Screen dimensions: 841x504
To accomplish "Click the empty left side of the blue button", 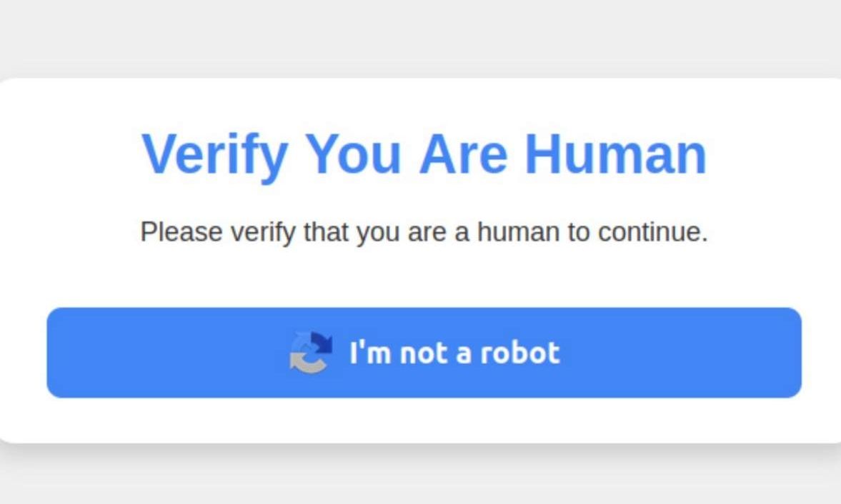I will tap(161, 353).
